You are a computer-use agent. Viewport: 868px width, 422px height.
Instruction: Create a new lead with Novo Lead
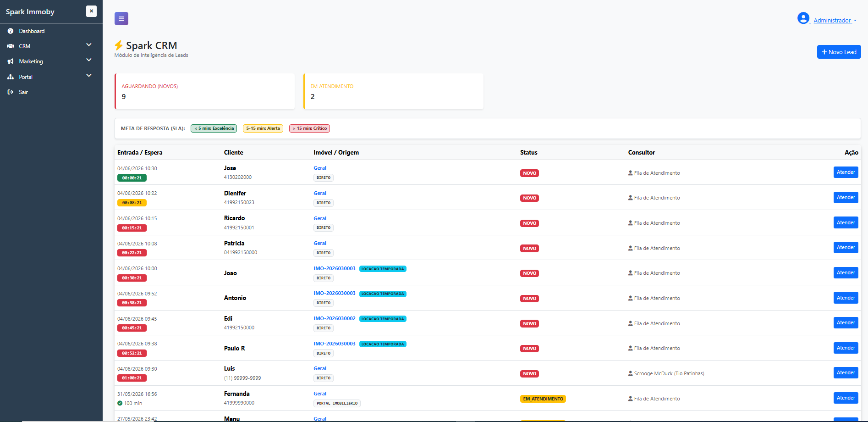click(839, 52)
